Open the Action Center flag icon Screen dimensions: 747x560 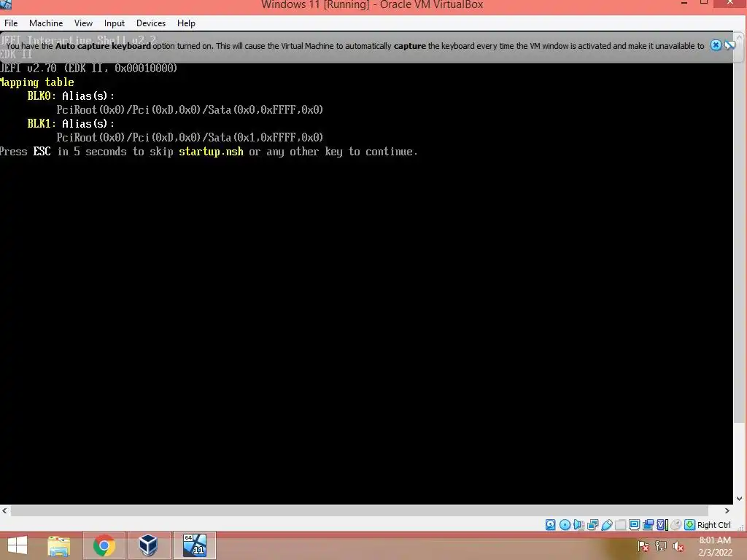pyautogui.click(x=643, y=546)
